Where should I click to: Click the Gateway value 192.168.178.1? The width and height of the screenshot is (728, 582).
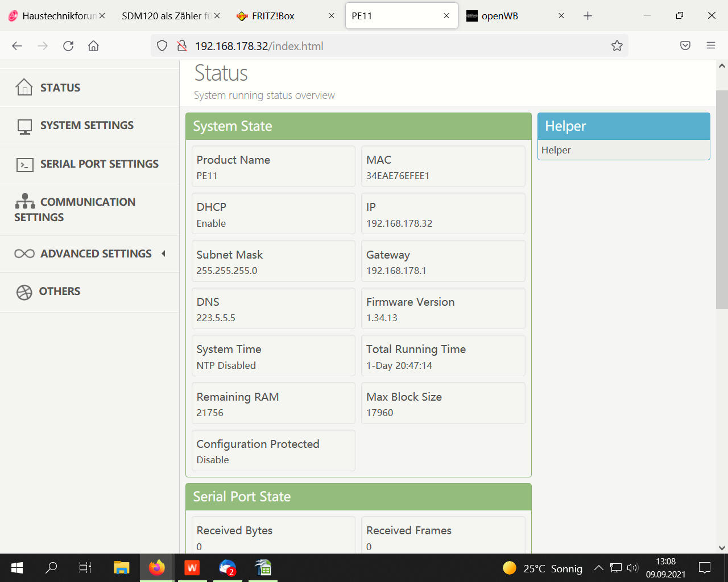(x=396, y=271)
